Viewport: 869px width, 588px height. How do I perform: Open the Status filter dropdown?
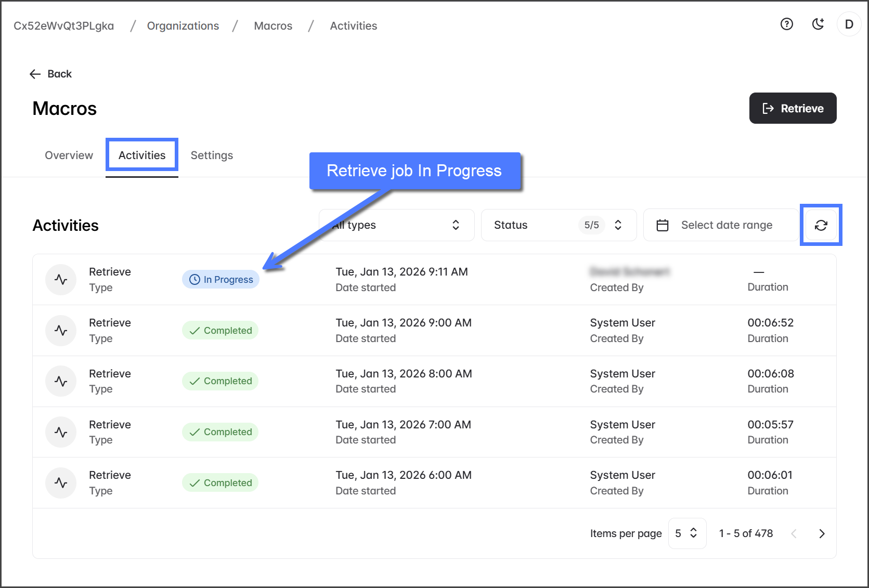[x=559, y=225]
